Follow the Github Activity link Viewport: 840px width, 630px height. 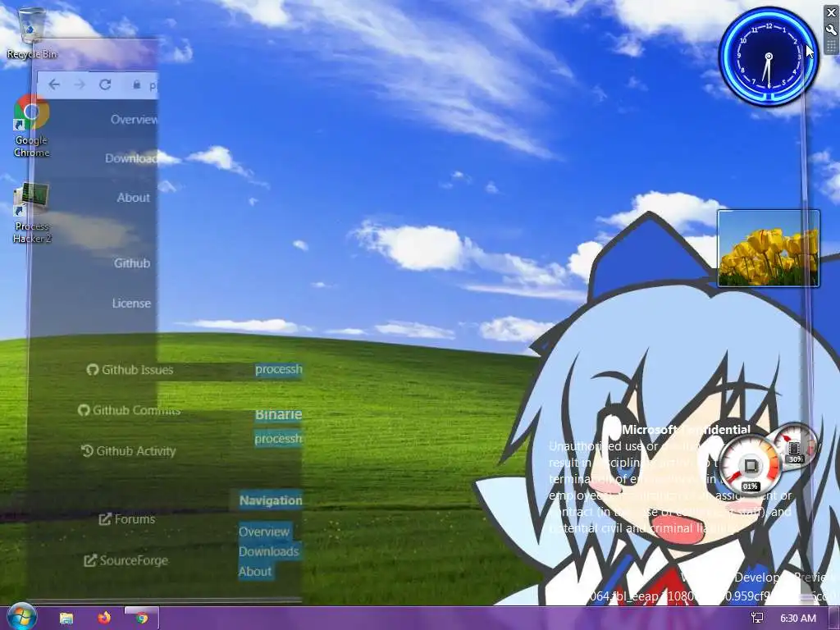(128, 451)
